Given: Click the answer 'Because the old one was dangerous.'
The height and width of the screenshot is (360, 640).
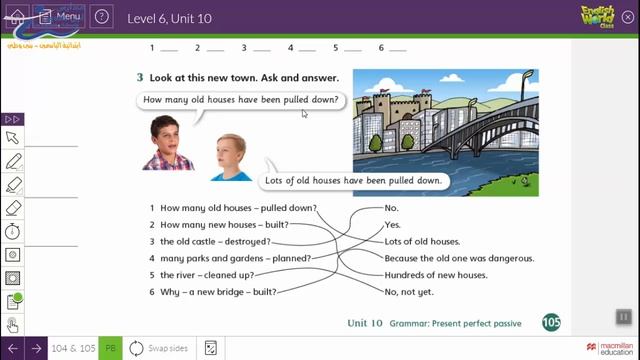Looking at the screenshot, I should pyautogui.click(x=459, y=258).
